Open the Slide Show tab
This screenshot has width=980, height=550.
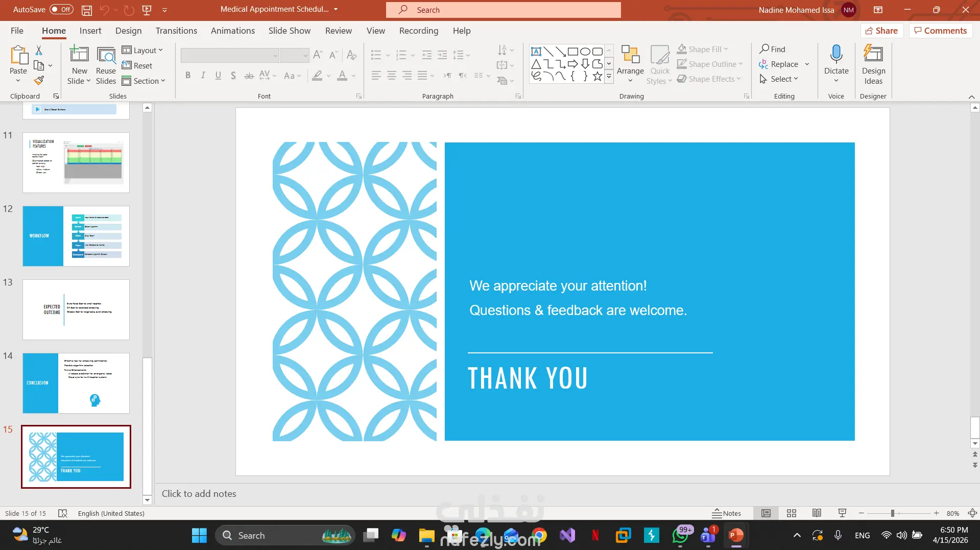[290, 31]
